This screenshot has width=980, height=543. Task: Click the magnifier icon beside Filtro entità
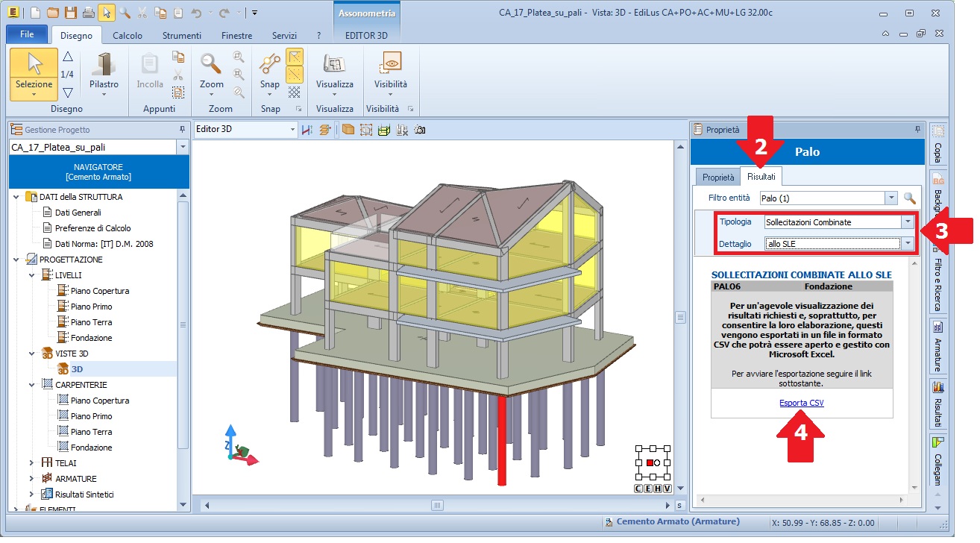pyautogui.click(x=909, y=198)
